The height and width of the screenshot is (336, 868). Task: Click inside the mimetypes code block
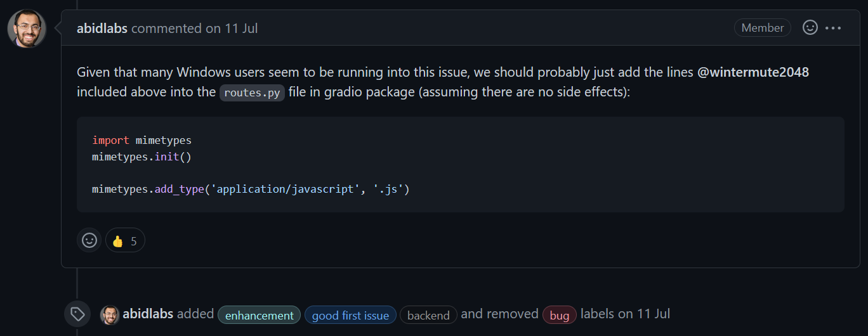[461, 164]
